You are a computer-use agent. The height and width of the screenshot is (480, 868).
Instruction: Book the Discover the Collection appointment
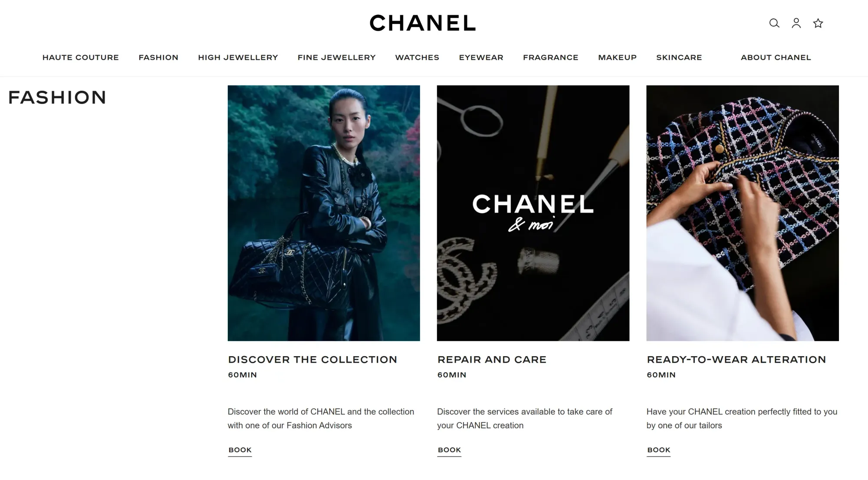pyautogui.click(x=240, y=450)
